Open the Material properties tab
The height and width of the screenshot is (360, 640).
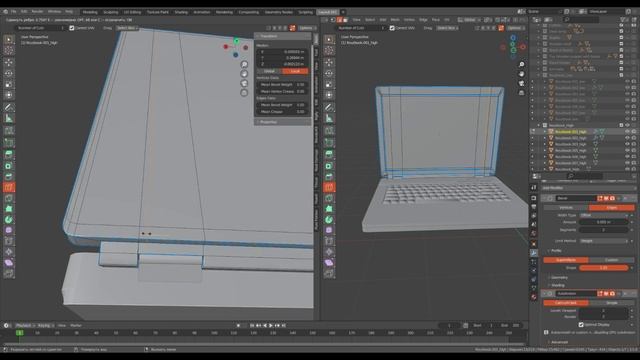click(533, 297)
